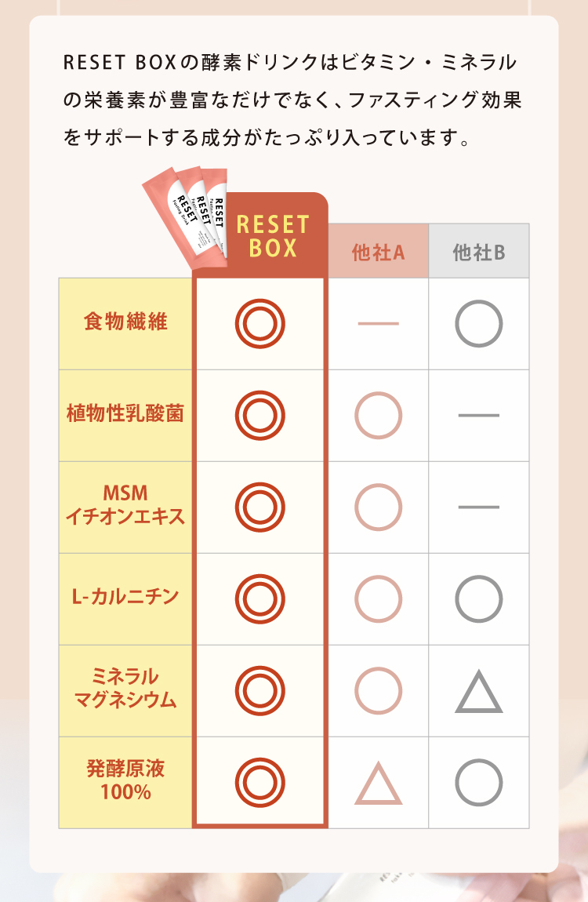Select the RESET BOX column header
Viewport: 588px width, 902px height.
pyautogui.click(x=273, y=236)
